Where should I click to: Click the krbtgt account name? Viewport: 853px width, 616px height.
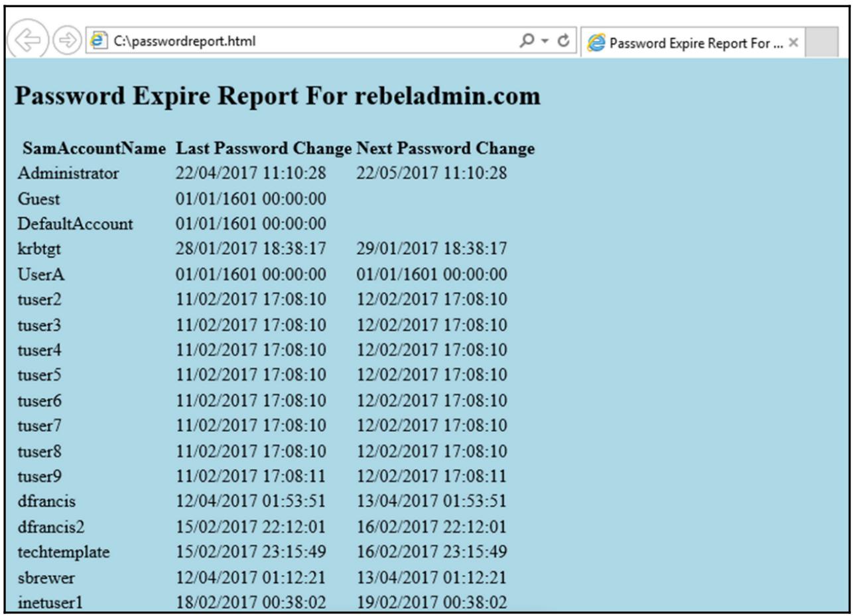(40, 249)
